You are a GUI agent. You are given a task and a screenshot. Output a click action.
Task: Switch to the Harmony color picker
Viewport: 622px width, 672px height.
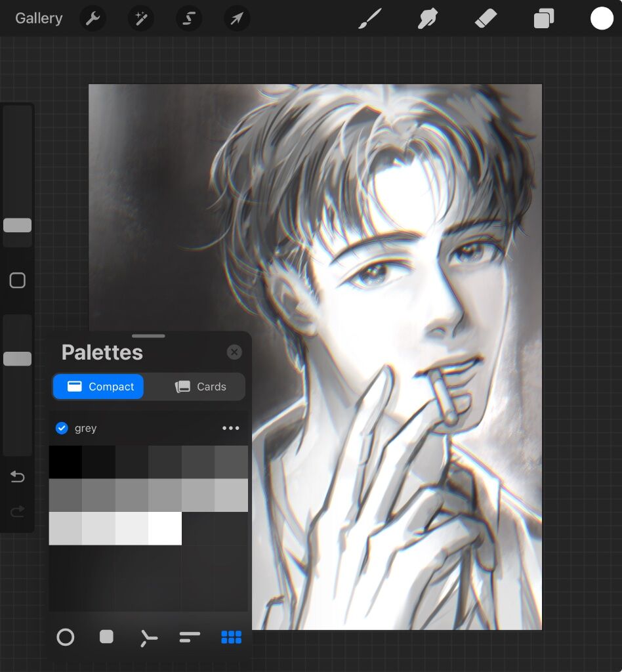coord(148,638)
